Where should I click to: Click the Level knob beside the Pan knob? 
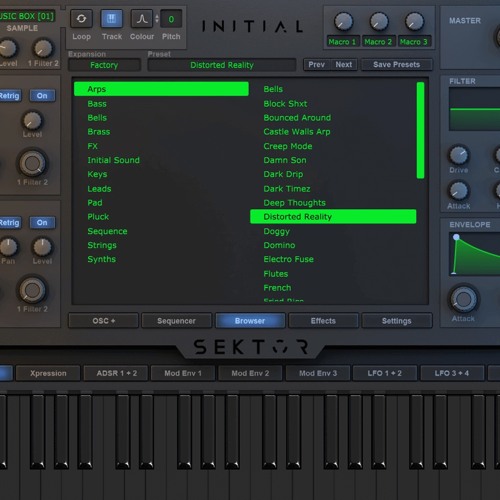point(42,247)
